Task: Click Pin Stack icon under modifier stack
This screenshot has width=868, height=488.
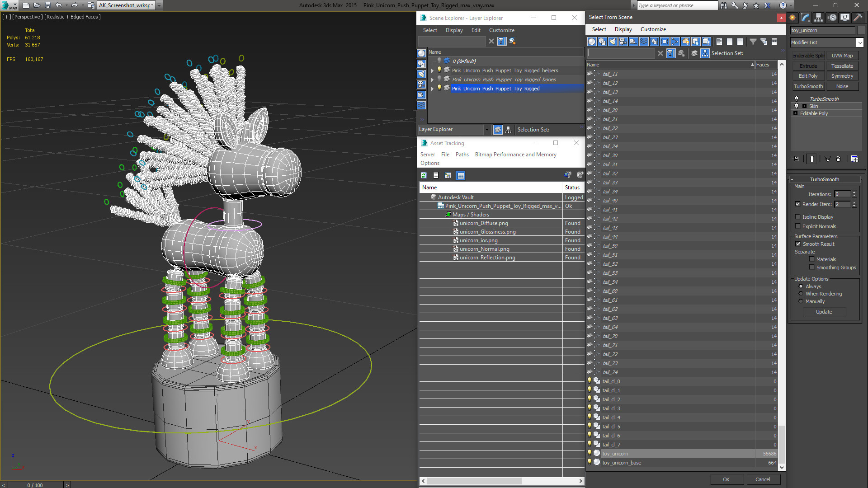Action: (796, 159)
